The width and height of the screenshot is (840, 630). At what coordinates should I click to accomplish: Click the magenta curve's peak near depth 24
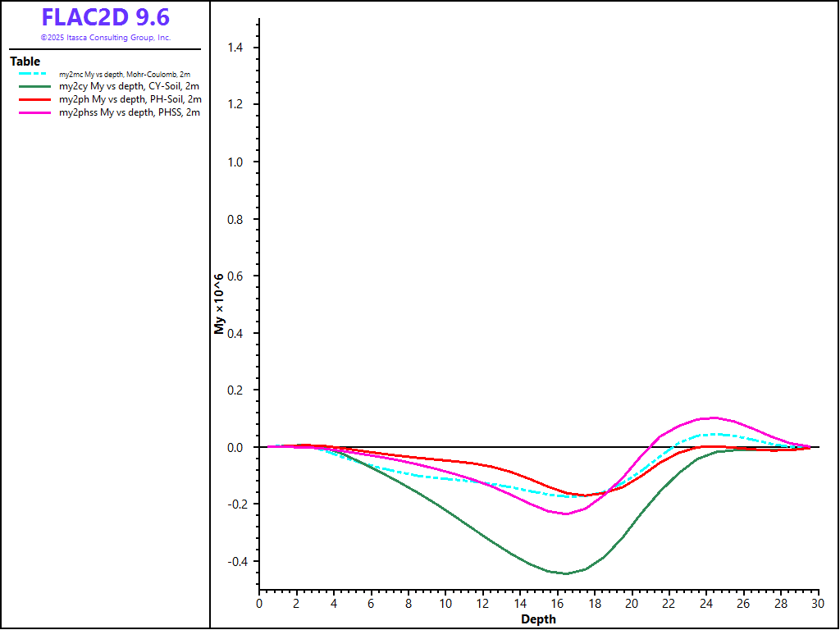click(713, 418)
